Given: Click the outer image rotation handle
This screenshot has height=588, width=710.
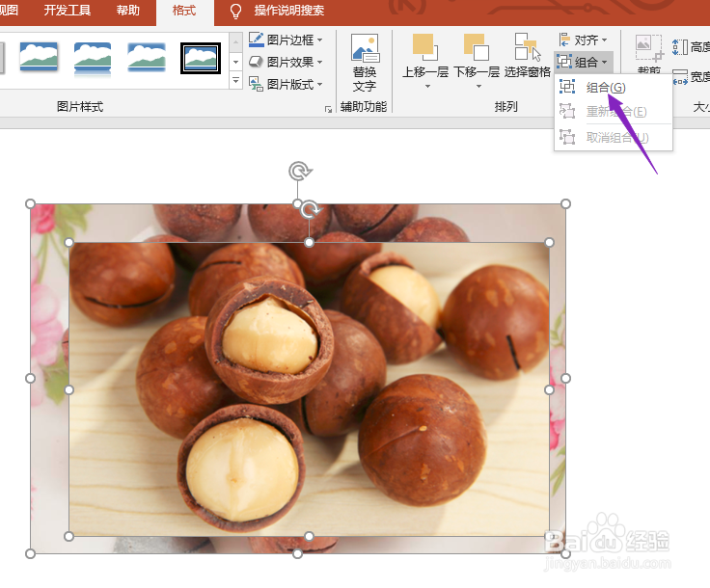Looking at the screenshot, I should [x=300, y=172].
